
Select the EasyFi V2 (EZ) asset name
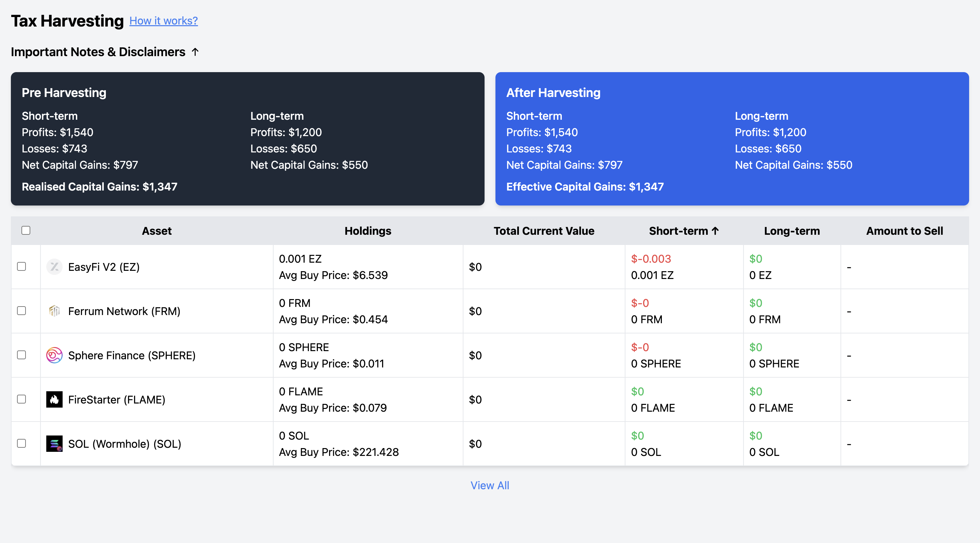point(104,267)
